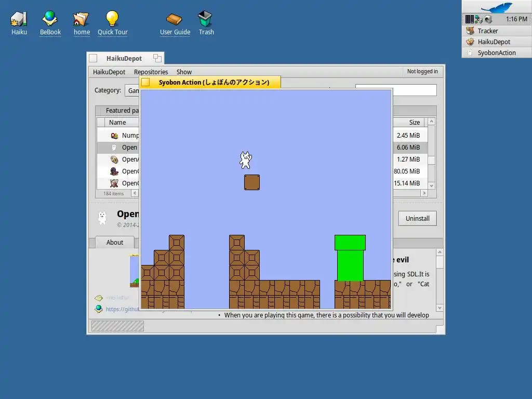Viewport: 532px width, 399px height.
Task: Click the cat icon on the selected Open row
Action: pyautogui.click(x=114, y=147)
